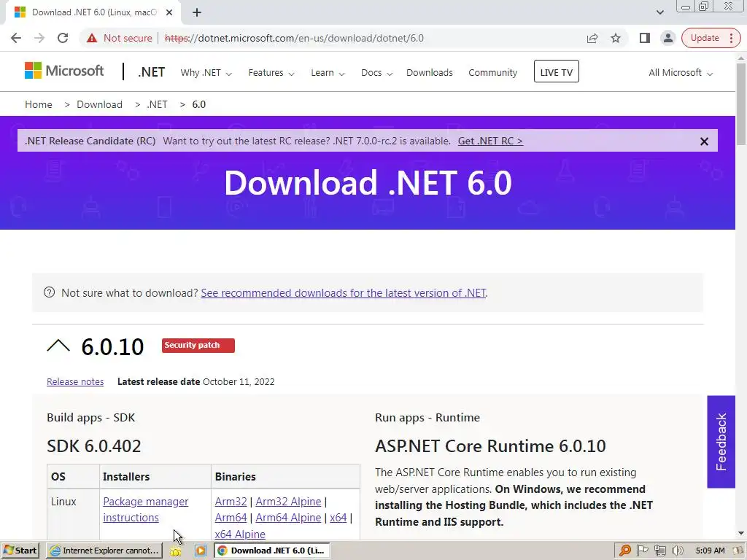This screenshot has height=560, width=747.
Task: Switch to Internet Explorer taskbar item
Action: tap(104, 551)
